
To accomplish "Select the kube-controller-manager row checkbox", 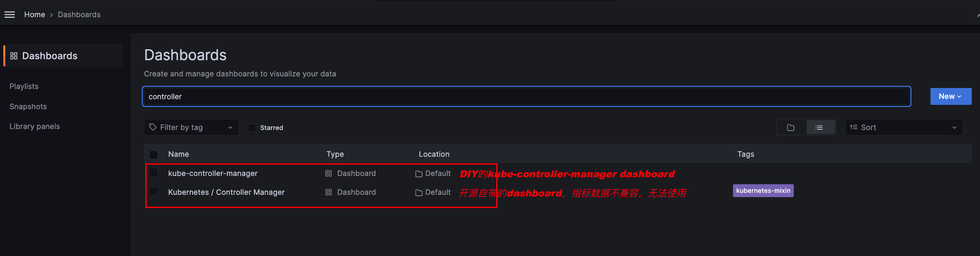I will coord(153,173).
